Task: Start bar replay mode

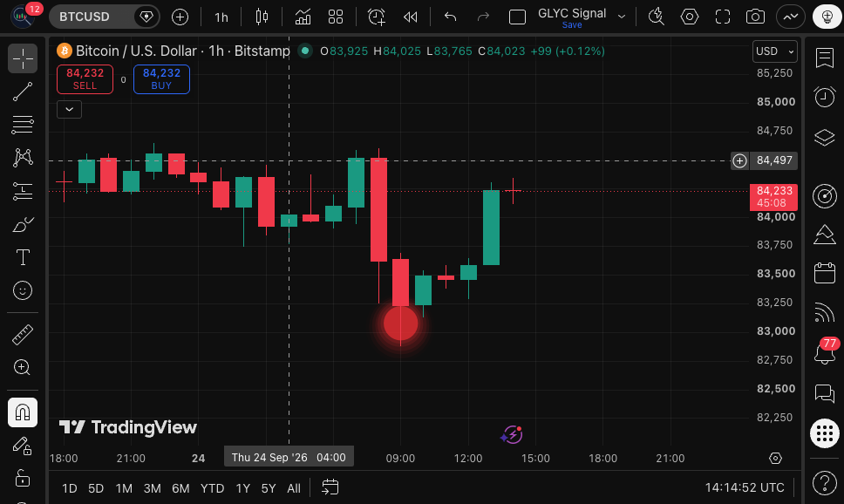Action: [410, 17]
